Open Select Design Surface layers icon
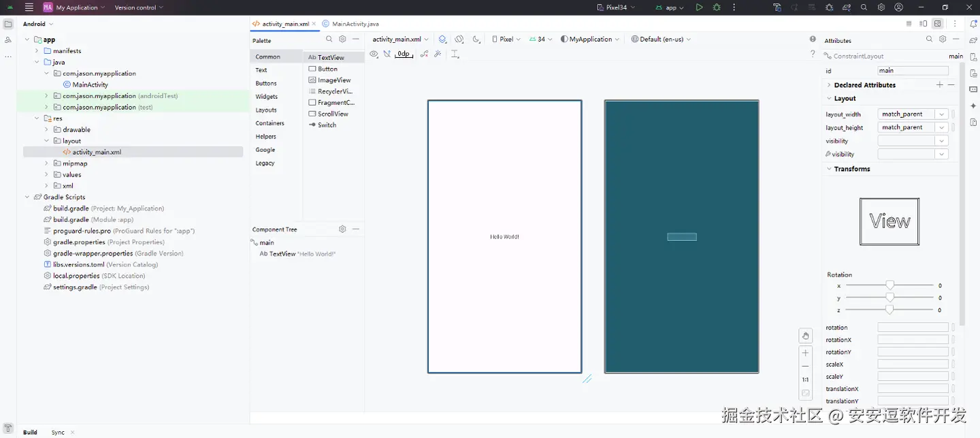The image size is (980, 438). pos(443,40)
